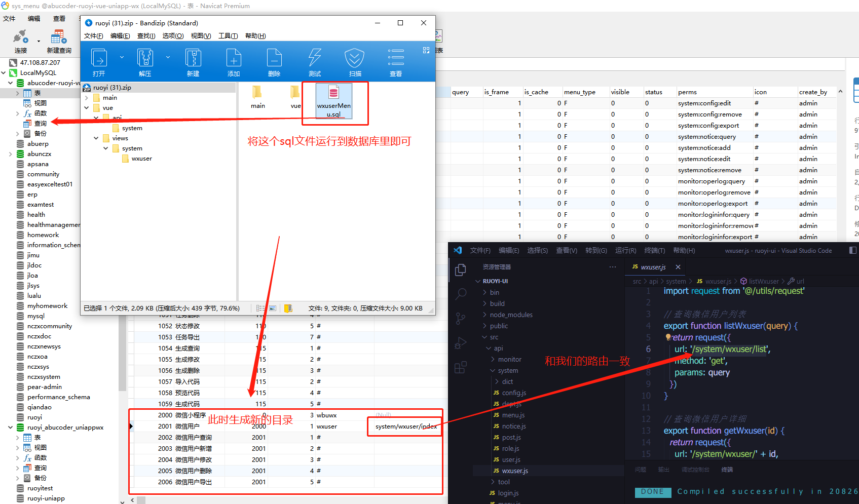Collapse vue folder in Bandizip tree
This screenshot has width=859, height=504.
coord(87,108)
